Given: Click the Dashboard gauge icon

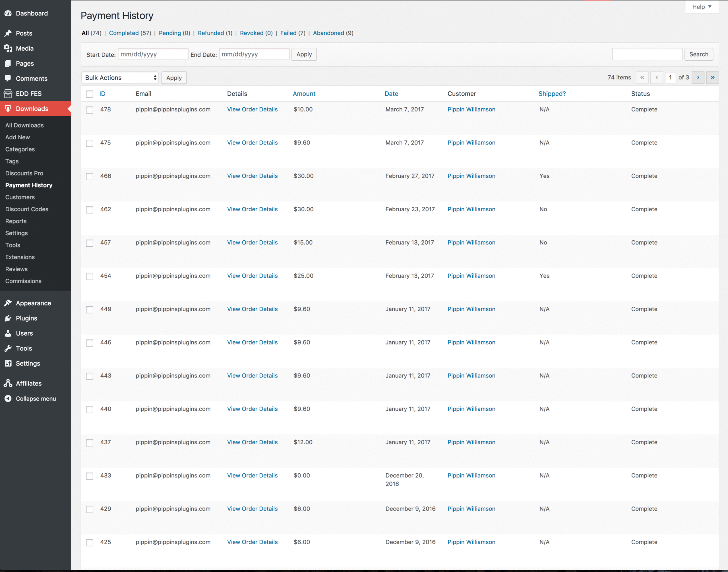Looking at the screenshot, I should click(8, 13).
